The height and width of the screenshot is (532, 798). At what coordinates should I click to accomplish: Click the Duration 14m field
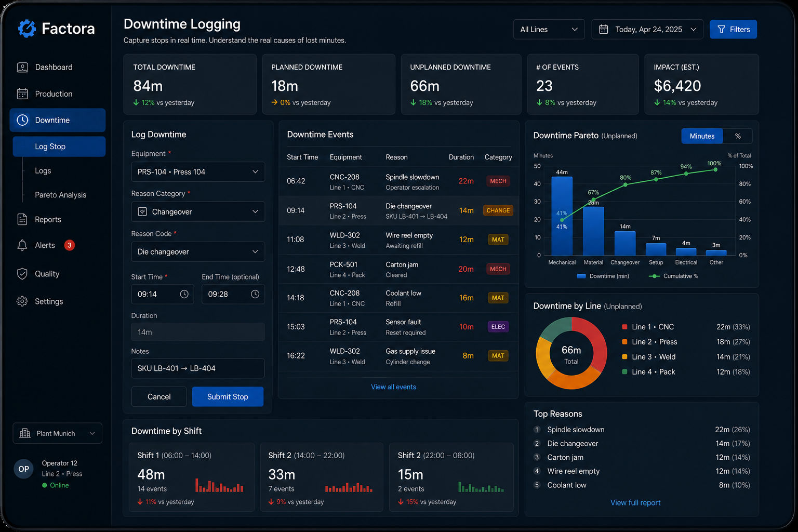(x=198, y=332)
